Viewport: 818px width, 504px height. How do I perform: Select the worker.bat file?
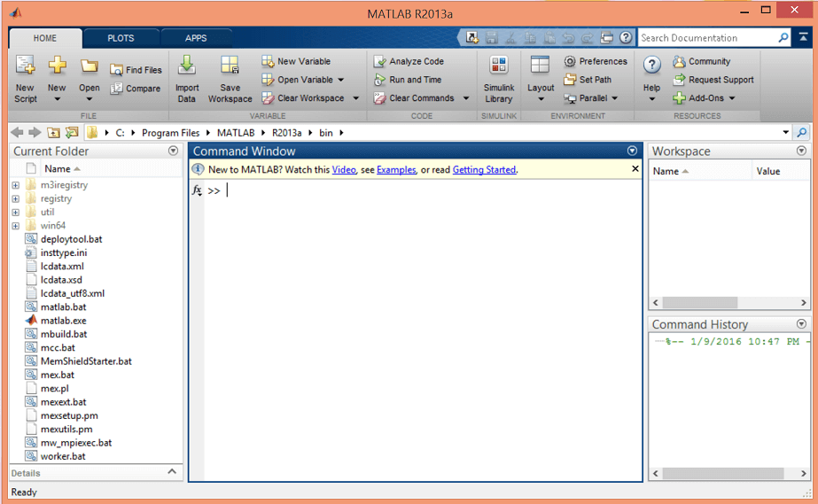tap(63, 456)
